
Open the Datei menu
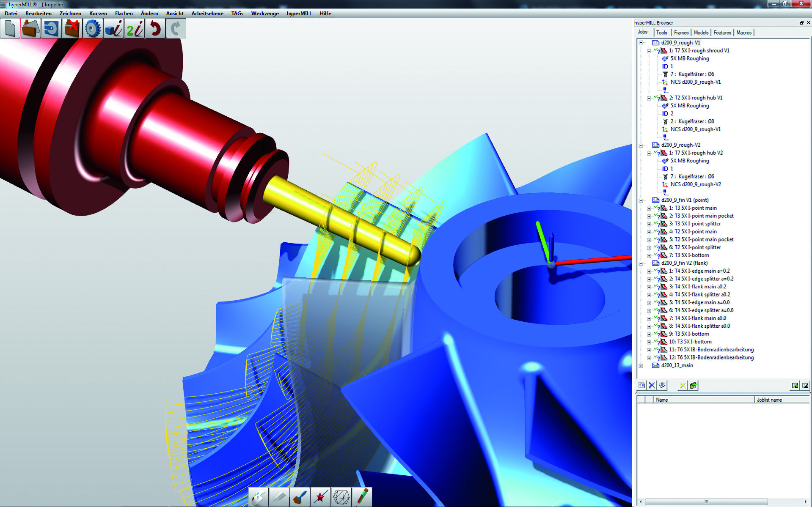click(x=11, y=14)
